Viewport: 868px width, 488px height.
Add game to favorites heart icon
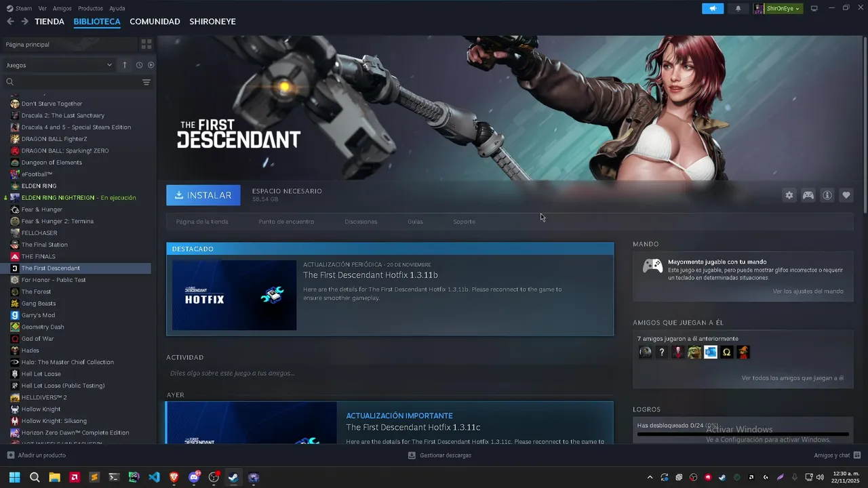pos(846,195)
